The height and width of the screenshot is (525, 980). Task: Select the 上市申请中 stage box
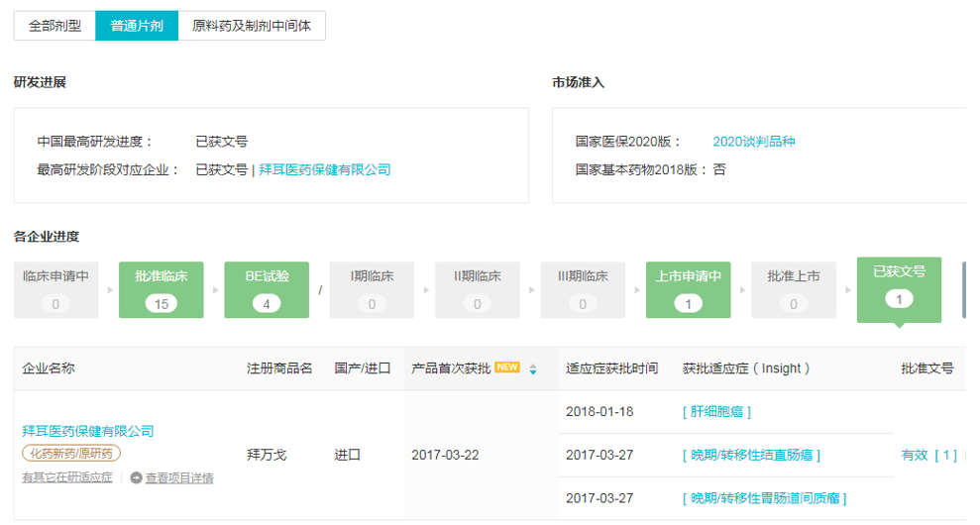coord(688,289)
